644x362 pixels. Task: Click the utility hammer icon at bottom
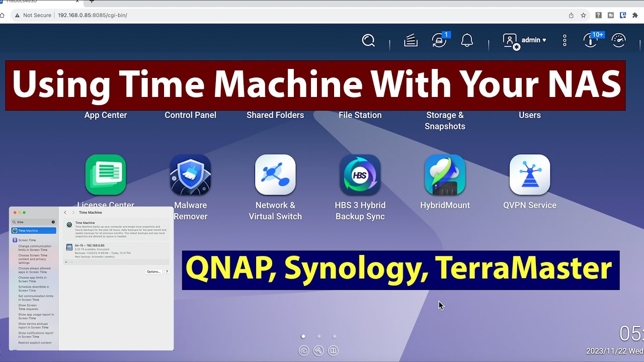click(318, 351)
